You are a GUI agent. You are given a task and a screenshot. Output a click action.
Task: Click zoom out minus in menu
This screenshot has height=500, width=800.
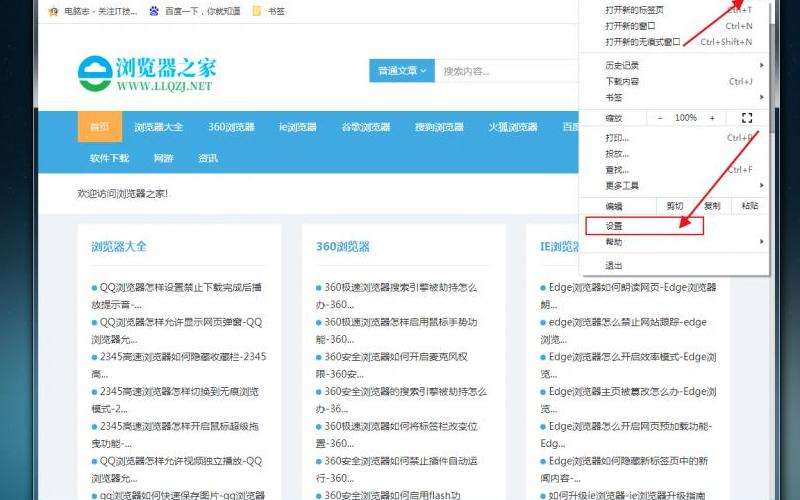pyautogui.click(x=660, y=118)
